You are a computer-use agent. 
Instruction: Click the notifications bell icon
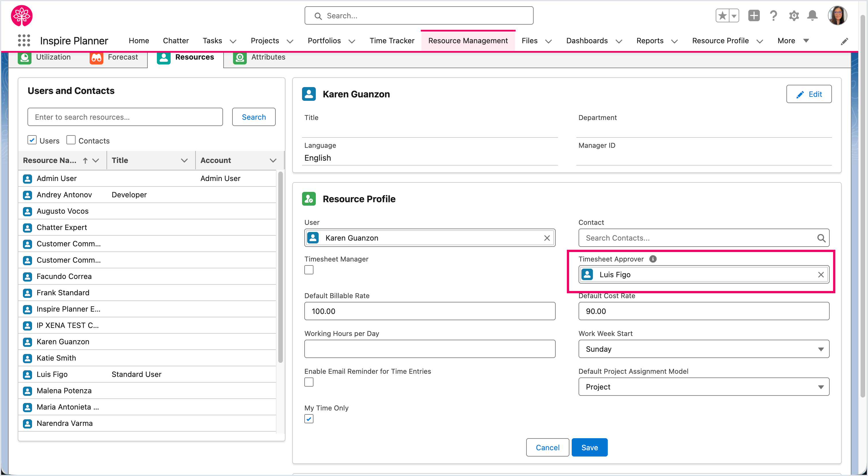coord(812,16)
